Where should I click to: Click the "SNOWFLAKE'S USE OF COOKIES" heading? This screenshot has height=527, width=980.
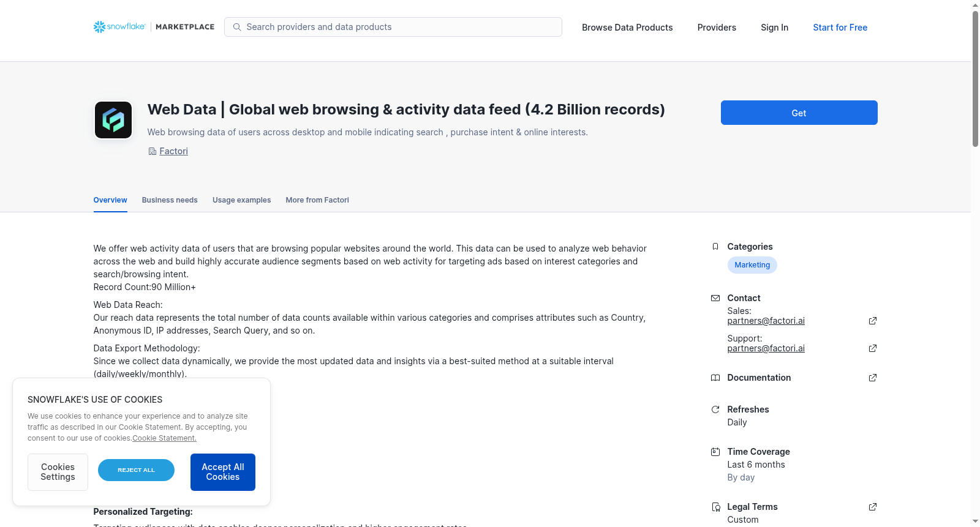[x=95, y=400]
